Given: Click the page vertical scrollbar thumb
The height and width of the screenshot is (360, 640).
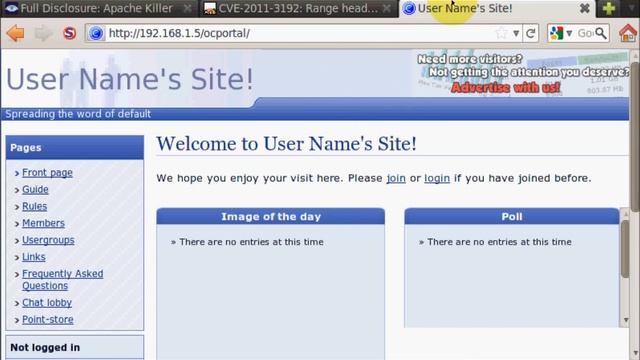Looking at the screenshot, I should click(635, 137).
